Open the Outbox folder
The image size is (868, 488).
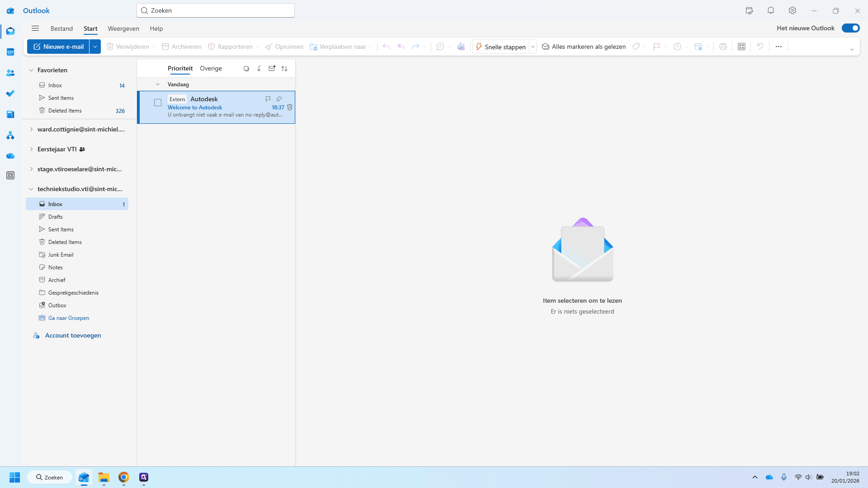(77, 305)
